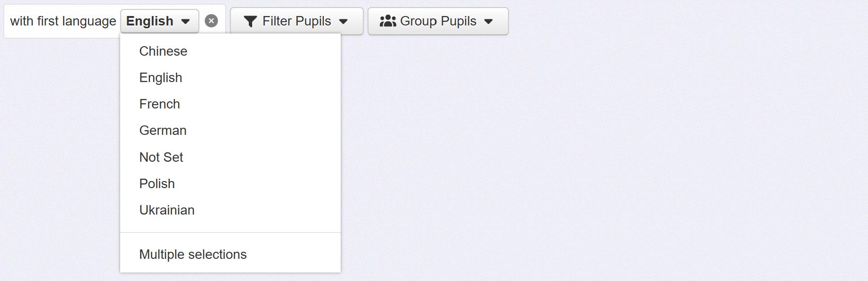Pick Ukrainian as the first language
The image size is (868, 281).
(x=167, y=210)
